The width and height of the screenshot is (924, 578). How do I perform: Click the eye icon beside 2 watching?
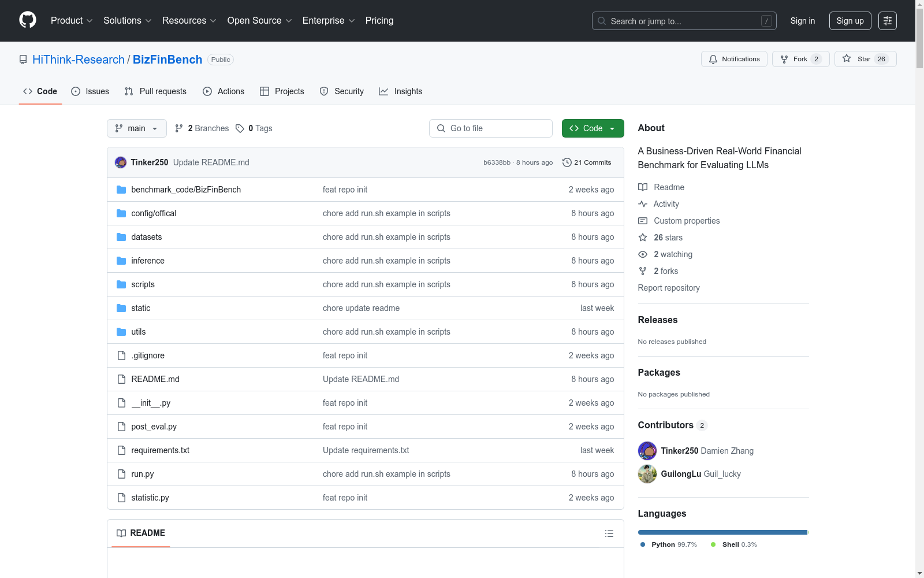point(643,254)
